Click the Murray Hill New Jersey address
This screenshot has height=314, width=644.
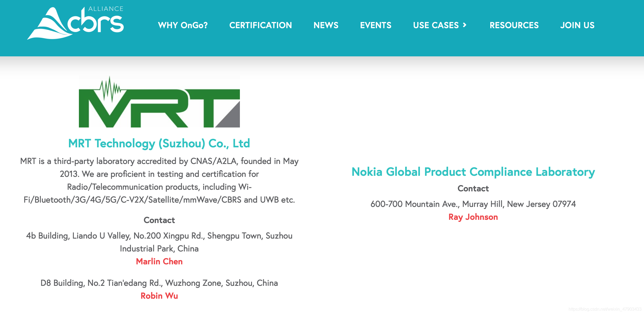473,204
